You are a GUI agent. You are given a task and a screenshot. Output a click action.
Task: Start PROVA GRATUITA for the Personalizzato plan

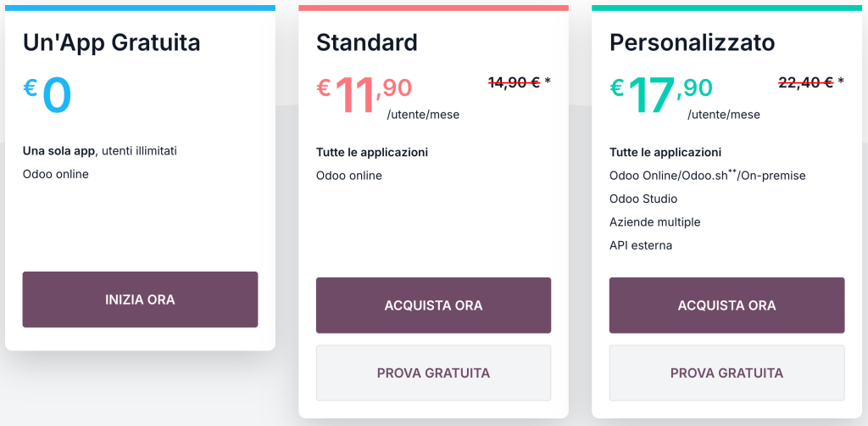tap(726, 373)
